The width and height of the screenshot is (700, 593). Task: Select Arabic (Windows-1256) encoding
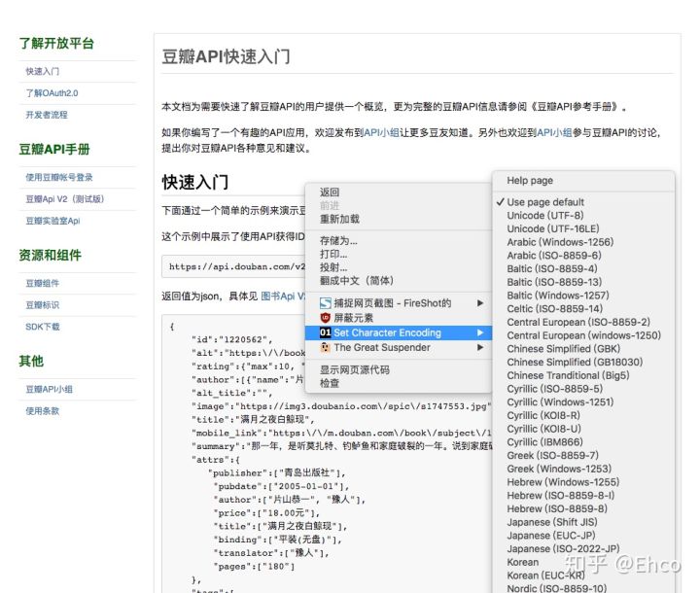point(560,242)
